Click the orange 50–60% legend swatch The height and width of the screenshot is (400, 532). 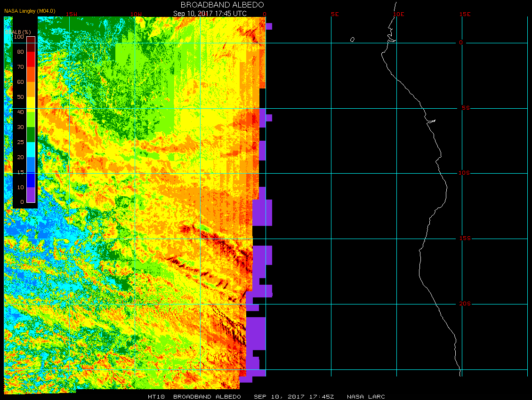click(x=31, y=89)
